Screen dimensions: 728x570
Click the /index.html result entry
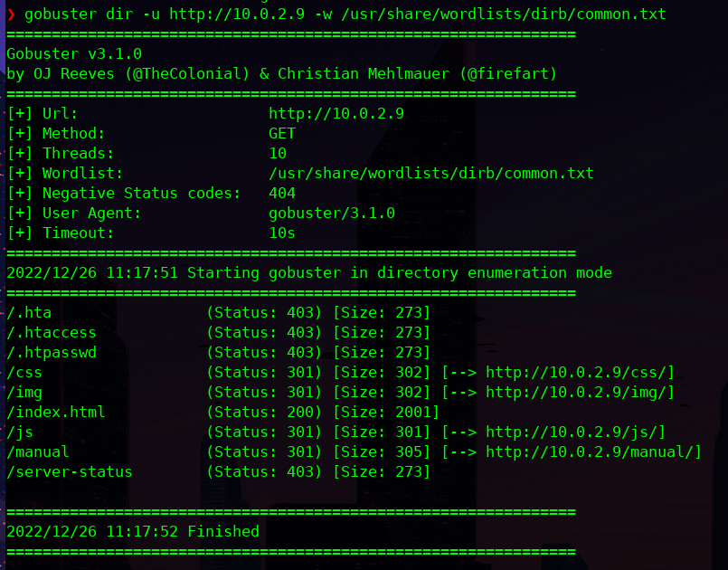click(x=56, y=413)
